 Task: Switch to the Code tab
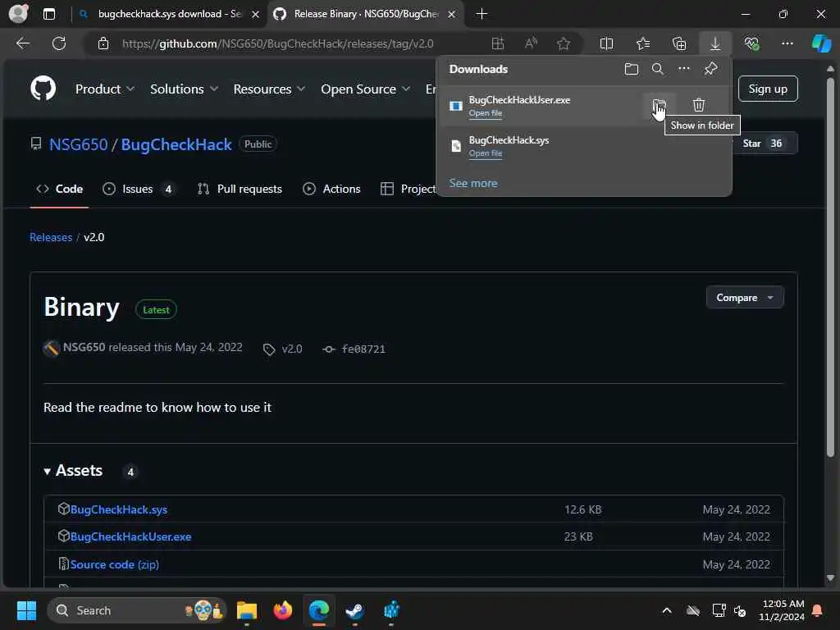pyautogui.click(x=59, y=189)
